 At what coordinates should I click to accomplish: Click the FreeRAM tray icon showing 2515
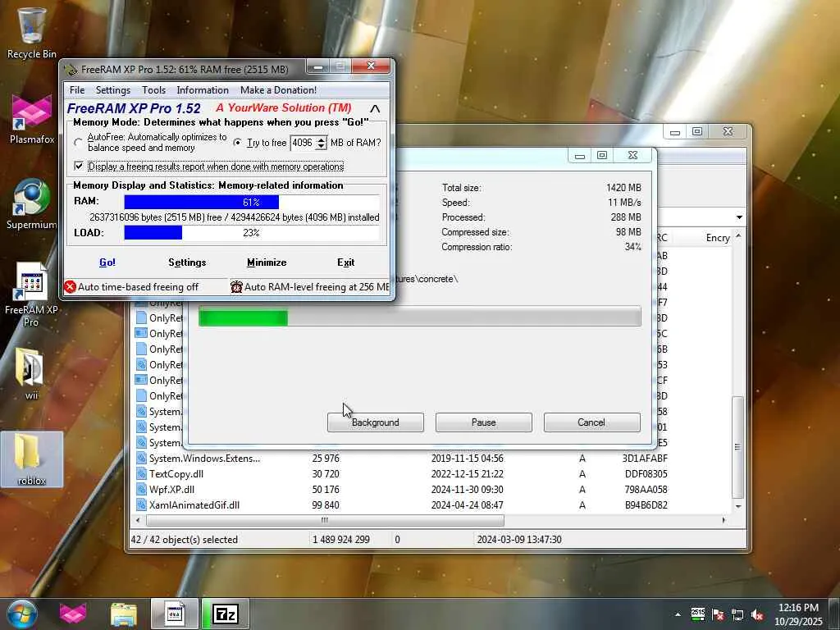coord(697,614)
